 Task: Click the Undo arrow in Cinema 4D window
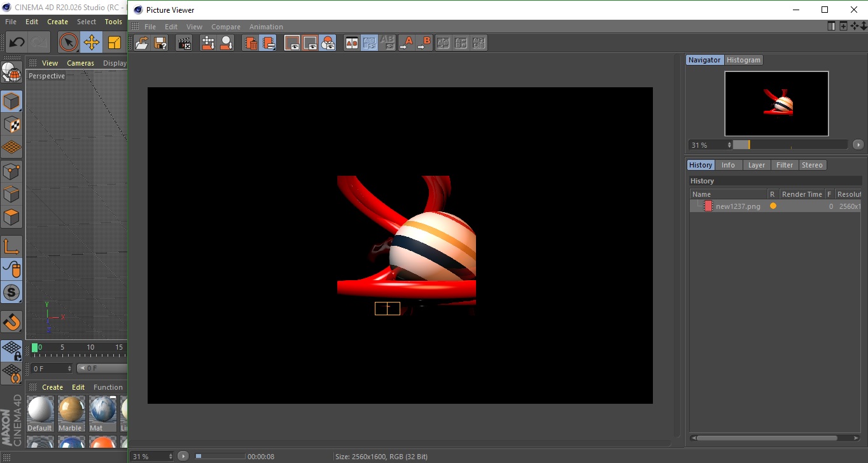pyautogui.click(x=17, y=43)
